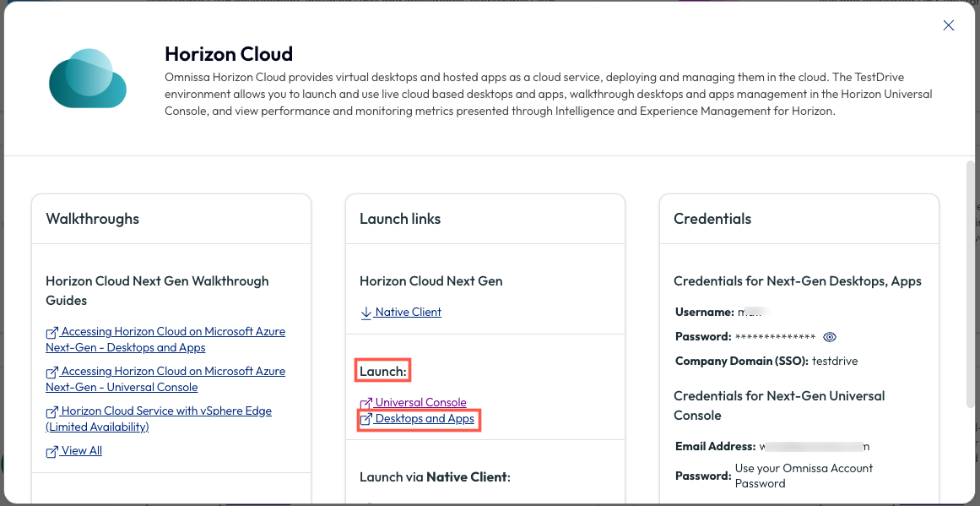Click the external-link icon before Desktops and Apps launch link
Screen dimensions: 980x506
click(x=366, y=420)
